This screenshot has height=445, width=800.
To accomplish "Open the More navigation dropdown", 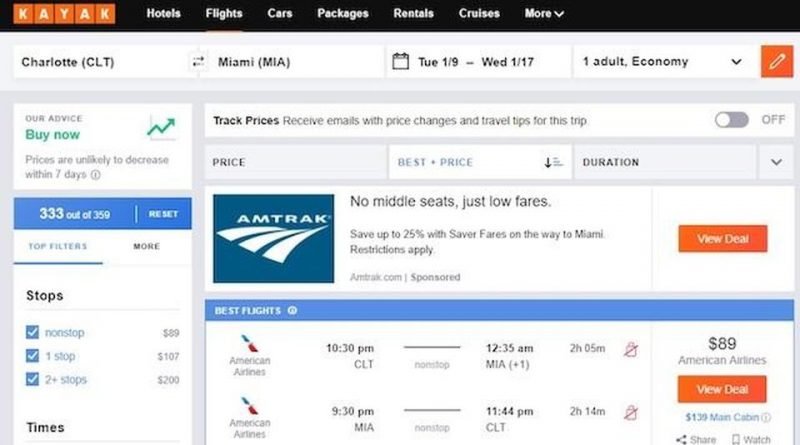I will coord(544,14).
